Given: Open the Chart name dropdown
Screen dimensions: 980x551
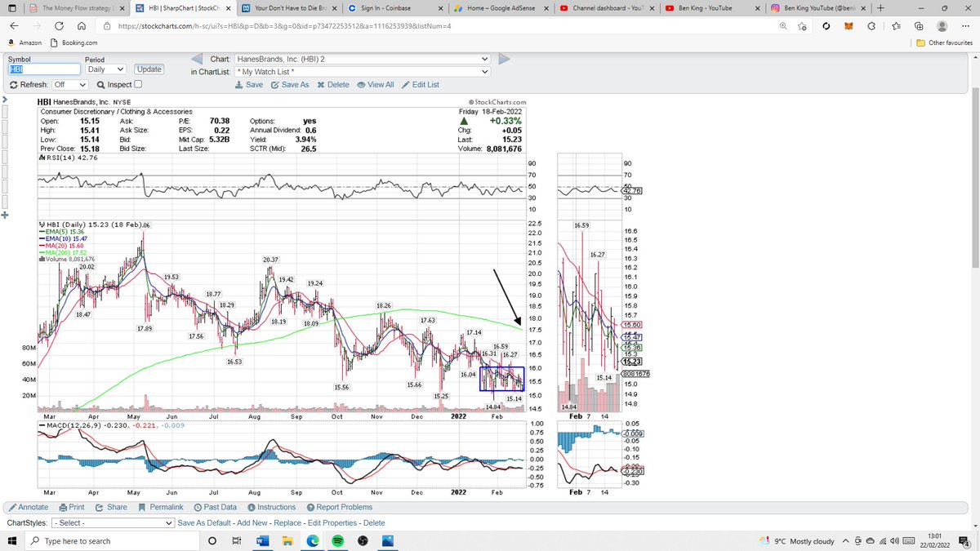Looking at the screenshot, I should coord(362,60).
